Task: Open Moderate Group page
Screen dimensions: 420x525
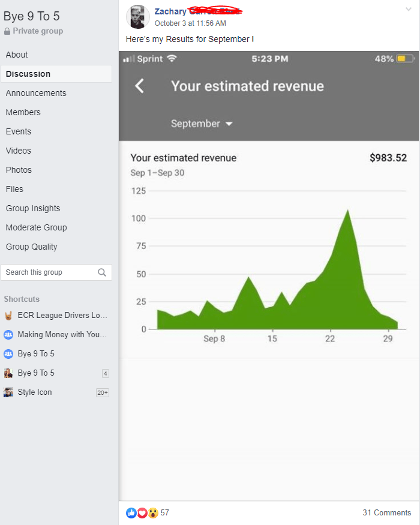Action: point(36,227)
